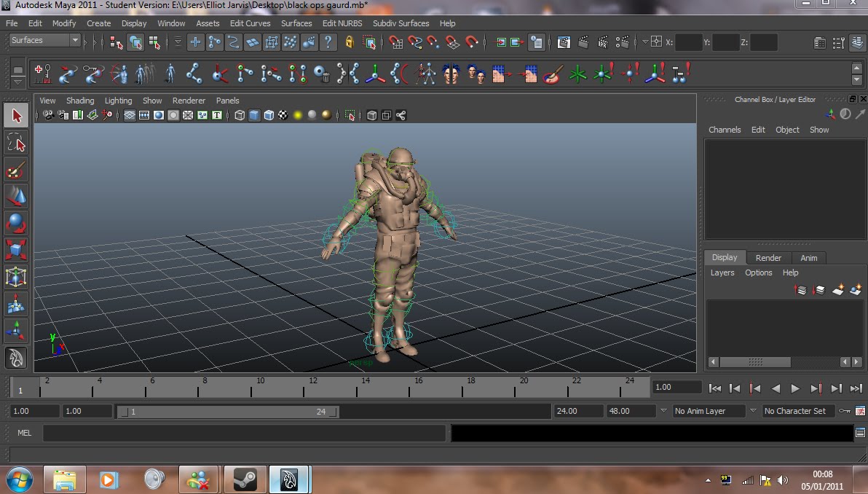
Task: Expand the shelf tab selector arrow
Action: [x=17, y=82]
